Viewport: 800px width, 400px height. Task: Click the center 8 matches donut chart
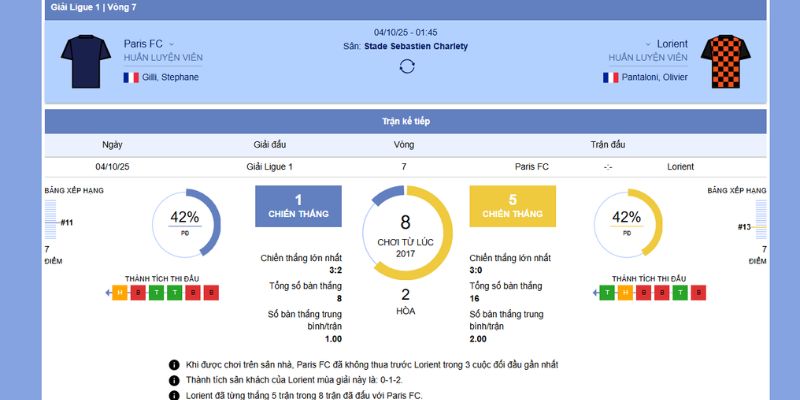(x=406, y=232)
